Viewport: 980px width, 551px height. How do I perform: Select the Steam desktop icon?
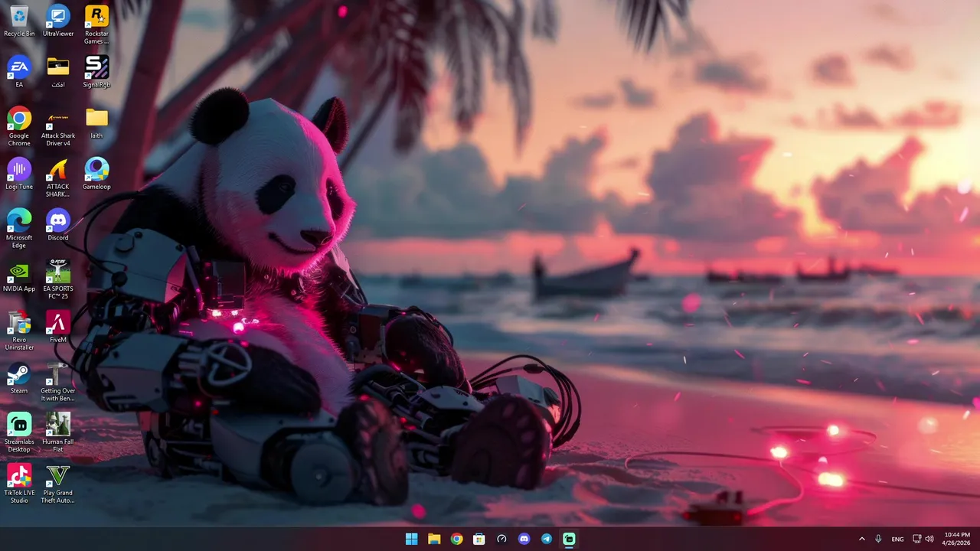[19, 377]
